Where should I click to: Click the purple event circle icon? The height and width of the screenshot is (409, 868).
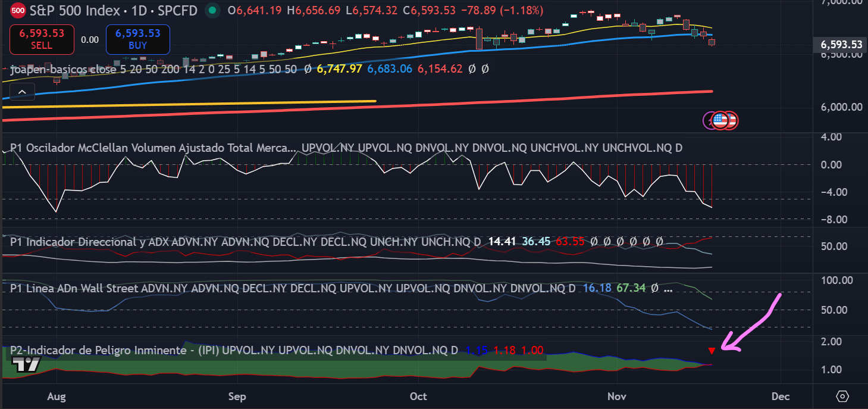710,120
